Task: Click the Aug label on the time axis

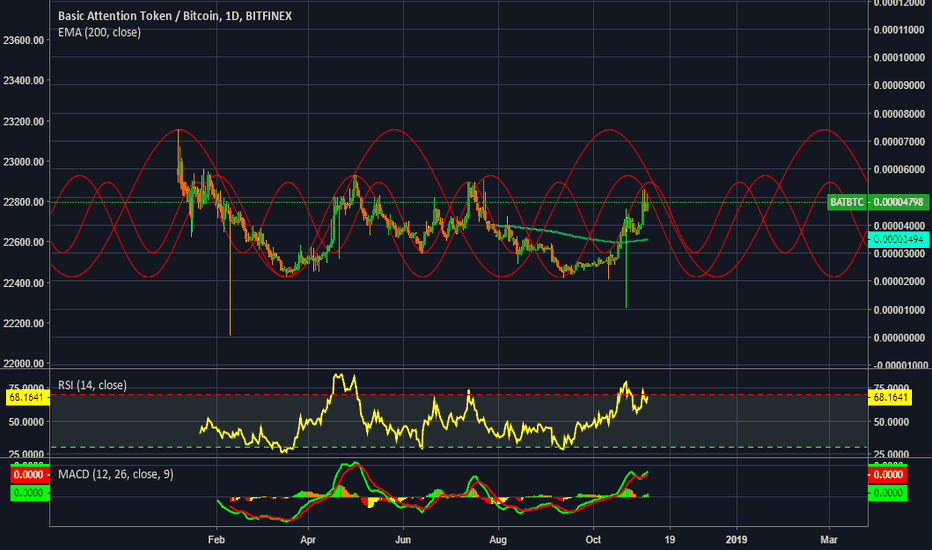Action: [498, 540]
